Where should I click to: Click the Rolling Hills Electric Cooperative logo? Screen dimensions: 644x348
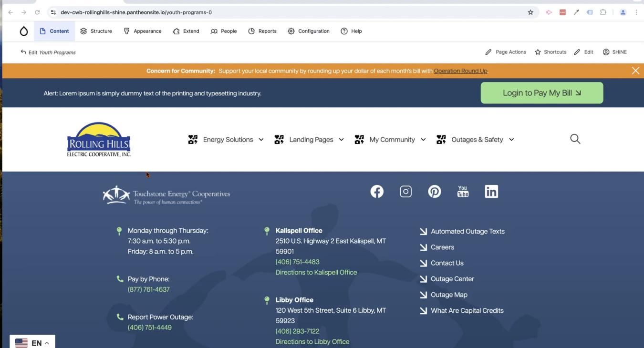(99, 139)
